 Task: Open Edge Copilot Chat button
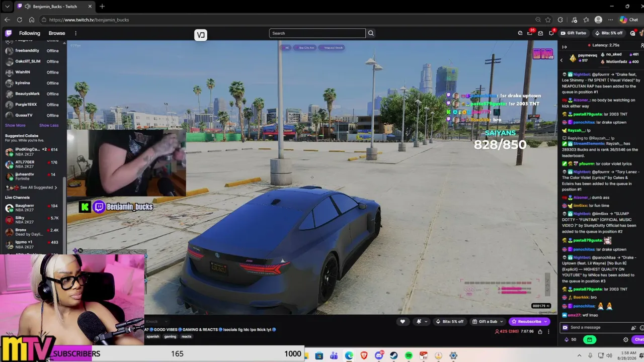point(629,20)
